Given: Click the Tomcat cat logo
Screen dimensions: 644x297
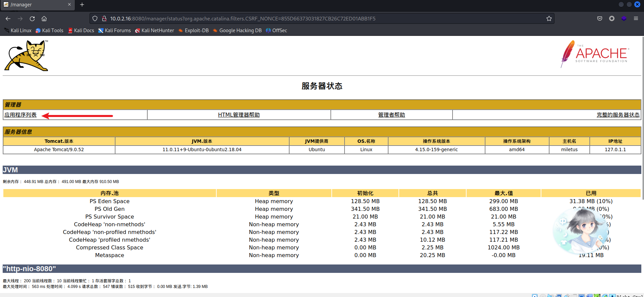Looking at the screenshot, I should point(26,56).
